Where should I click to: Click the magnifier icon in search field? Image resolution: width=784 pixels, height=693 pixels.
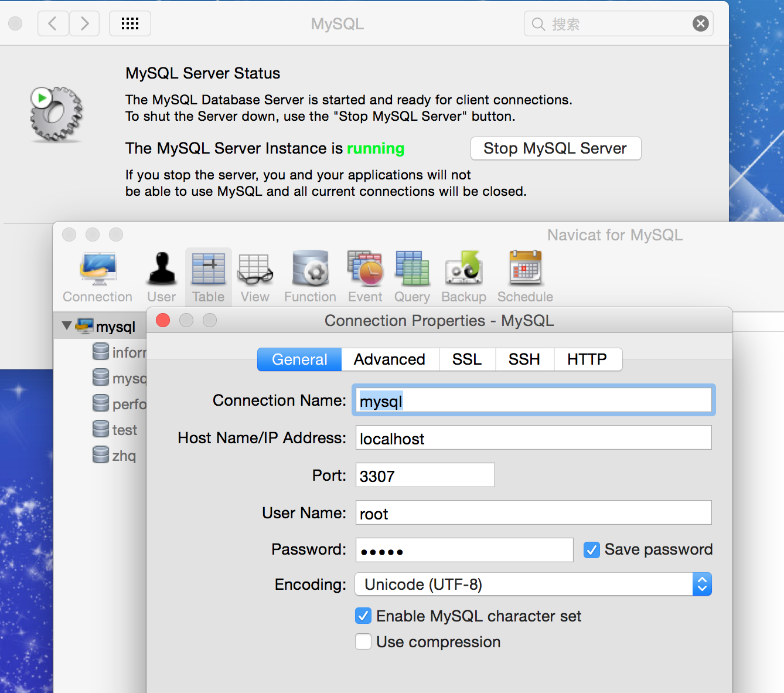[x=538, y=24]
